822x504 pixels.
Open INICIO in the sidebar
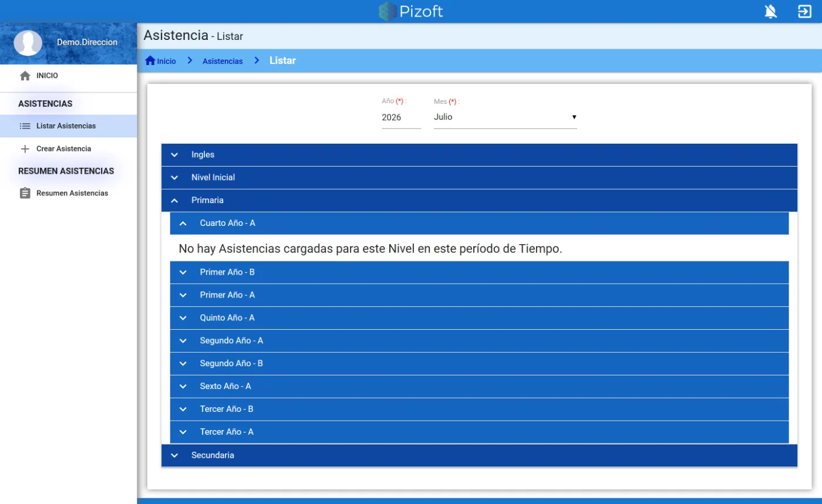coord(68,76)
